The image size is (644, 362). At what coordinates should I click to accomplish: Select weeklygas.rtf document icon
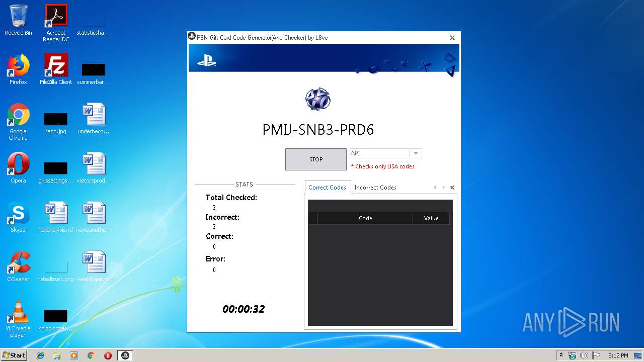point(94,266)
